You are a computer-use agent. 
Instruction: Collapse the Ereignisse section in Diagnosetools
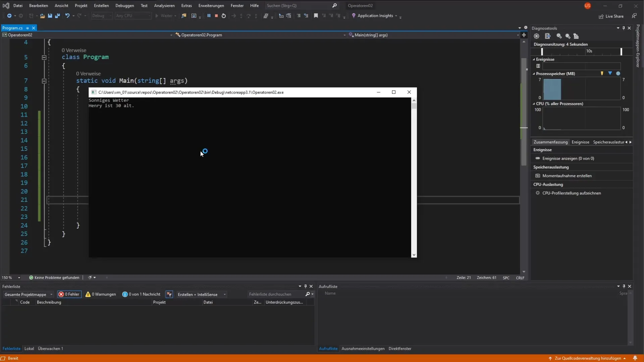[534, 59]
